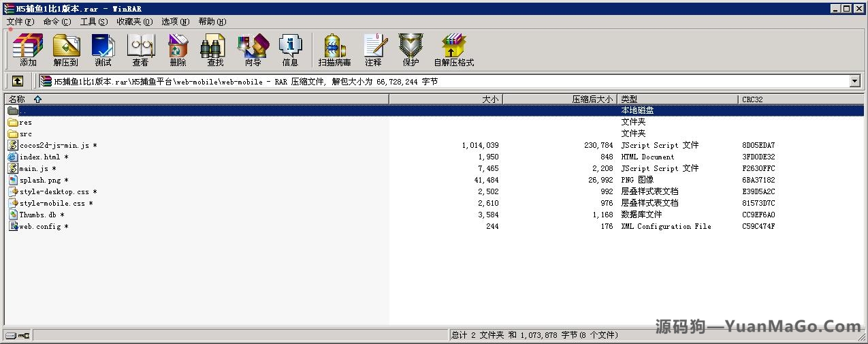Click the 解压到 (Extract To) icon

[66, 50]
